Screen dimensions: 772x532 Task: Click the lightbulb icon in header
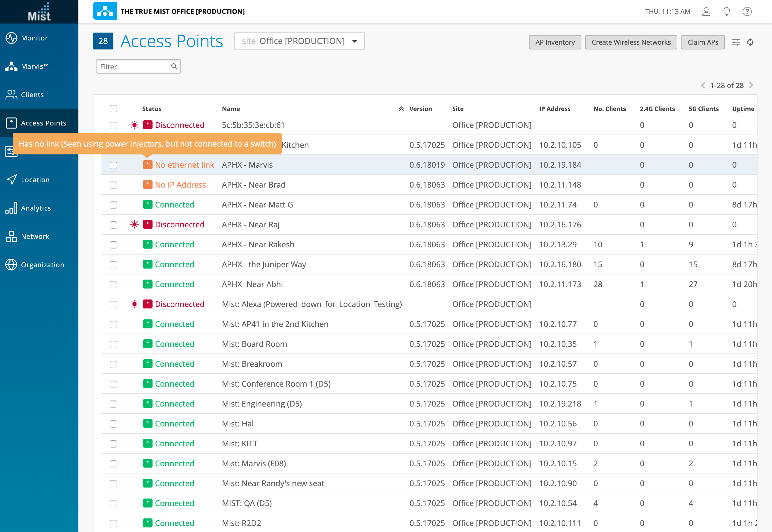pos(727,12)
